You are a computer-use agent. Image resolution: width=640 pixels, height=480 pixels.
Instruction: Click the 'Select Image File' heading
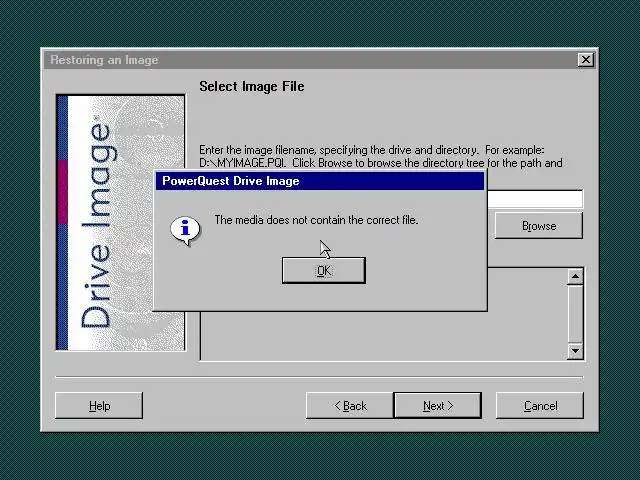click(x=251, y=87)
